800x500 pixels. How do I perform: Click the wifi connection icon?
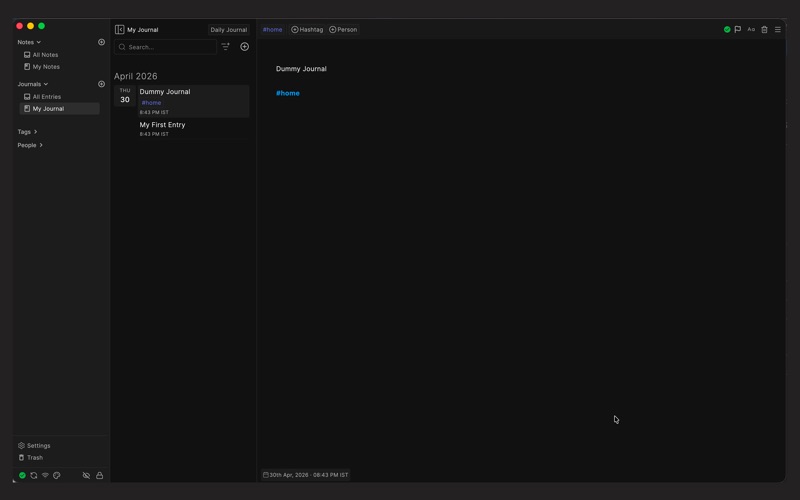(x=45, y=475)
